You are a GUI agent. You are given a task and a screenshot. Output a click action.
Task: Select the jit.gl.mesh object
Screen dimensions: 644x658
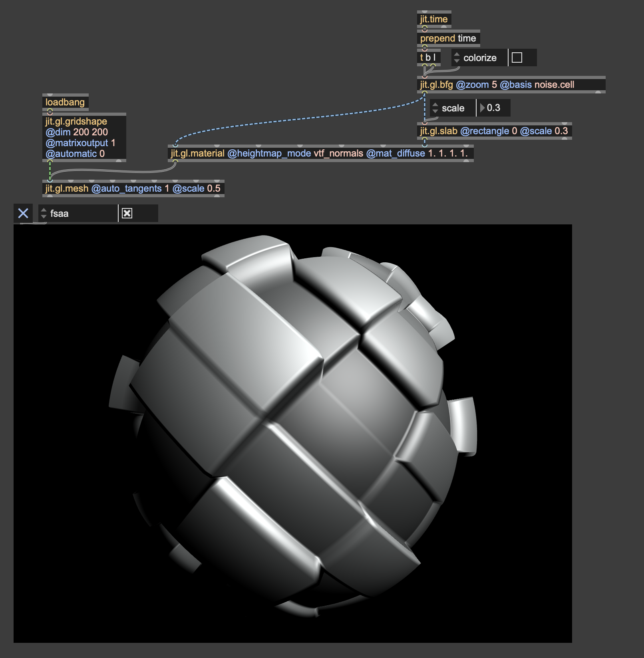pos(133,188)
